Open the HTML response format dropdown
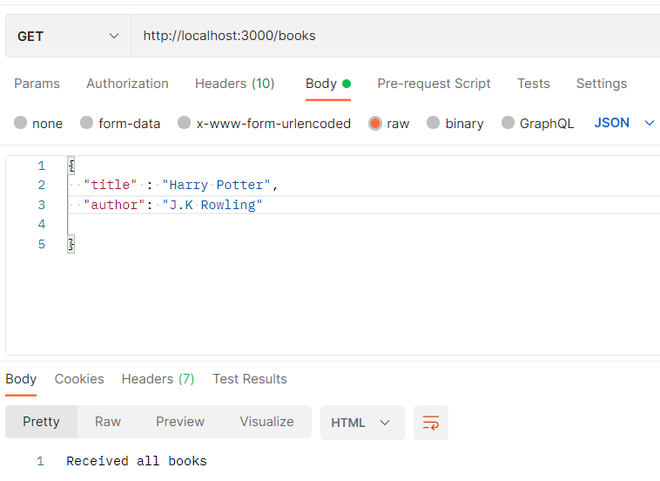The image size is (660, 481). 362,423
